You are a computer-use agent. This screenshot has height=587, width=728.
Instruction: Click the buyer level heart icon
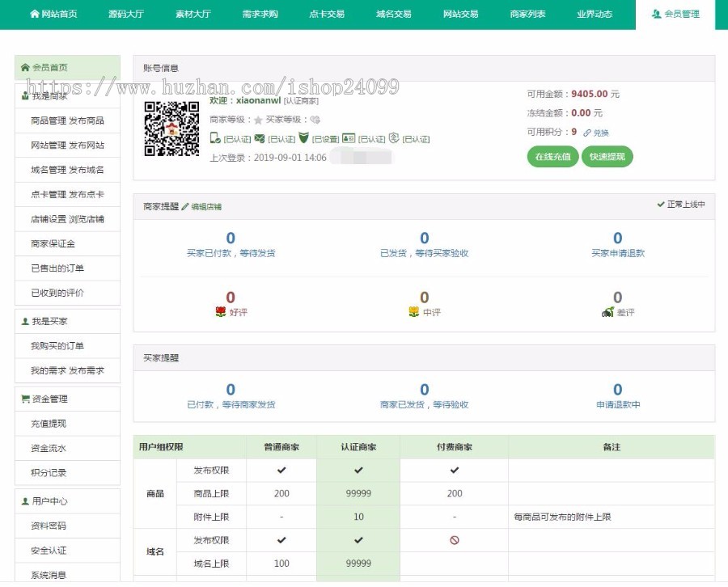[315, 120]
